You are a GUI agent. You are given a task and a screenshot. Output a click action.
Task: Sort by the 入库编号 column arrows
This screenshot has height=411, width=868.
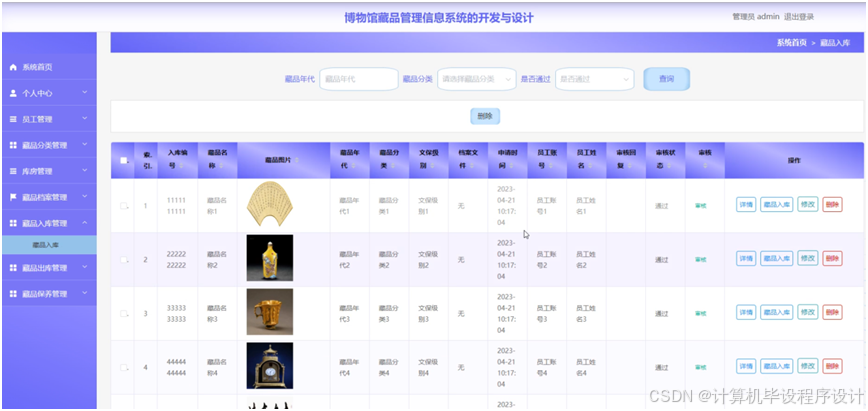[181, 166]
